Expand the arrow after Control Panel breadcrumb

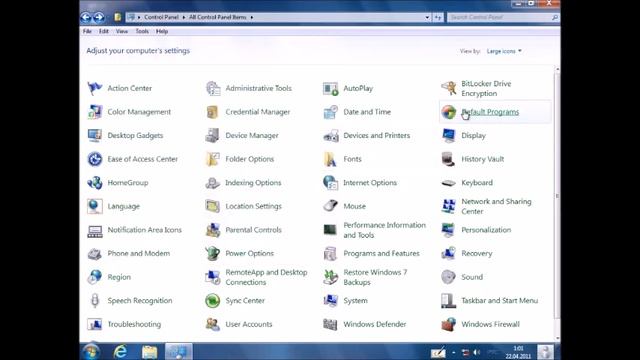(x=184, y=18)
